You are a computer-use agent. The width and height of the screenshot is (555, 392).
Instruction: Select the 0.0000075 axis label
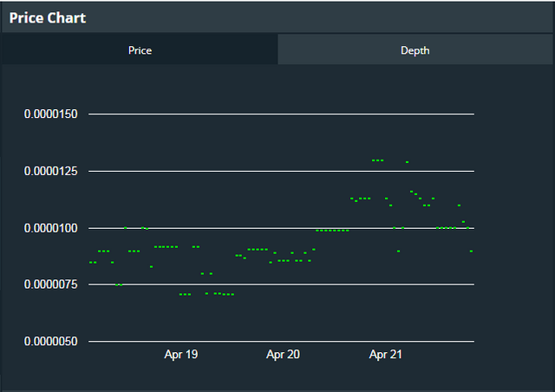coord(50,284)
